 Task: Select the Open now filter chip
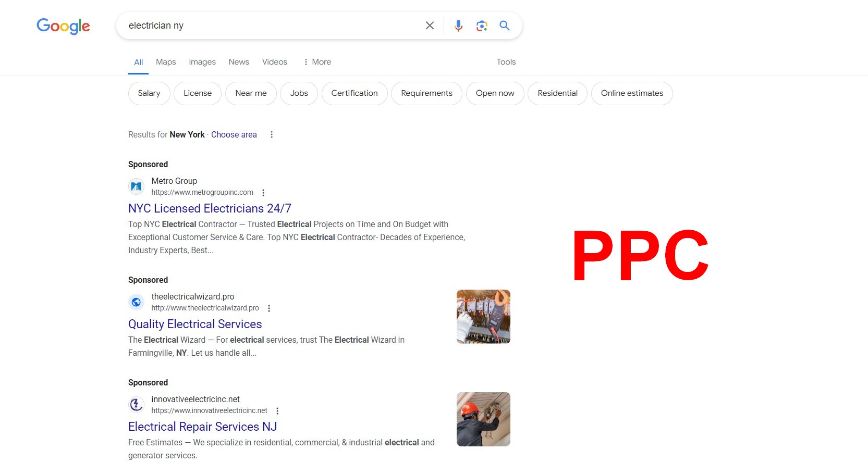pos(495,93)
